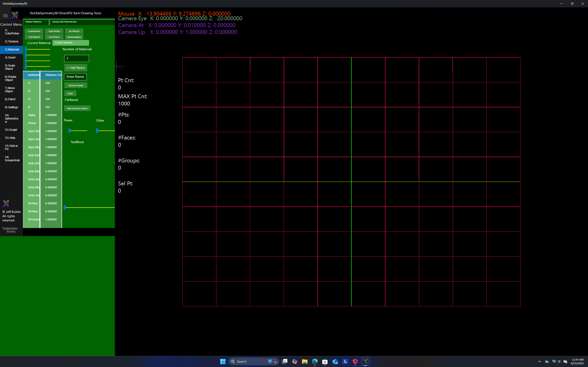Open the Privacy link
The height and width of the screenshot is (367, 588).
pyautogui.click(x=11, y=231)
